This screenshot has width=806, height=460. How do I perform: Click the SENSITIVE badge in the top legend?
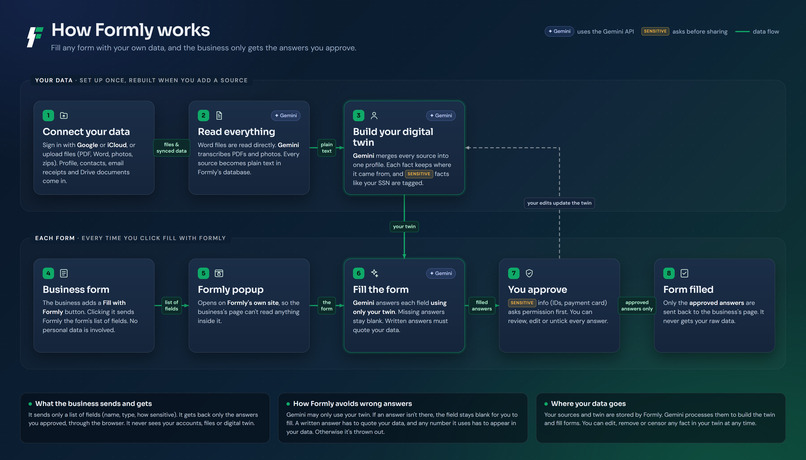(655, 31)
